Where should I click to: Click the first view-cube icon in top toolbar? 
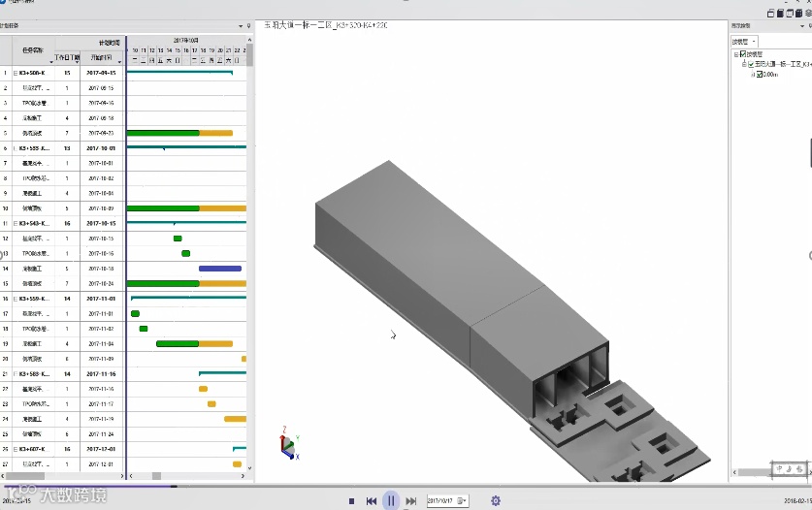(770, 14)
